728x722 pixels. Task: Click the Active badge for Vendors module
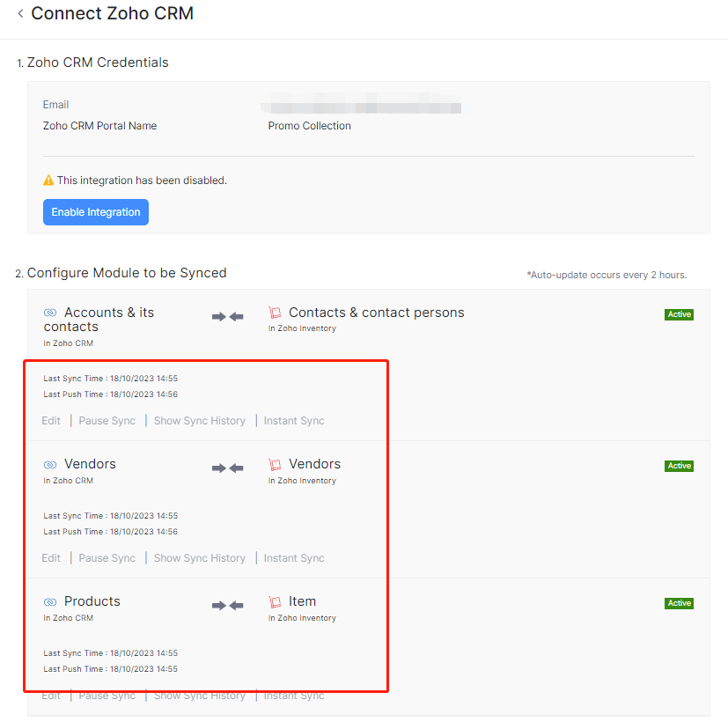(679, 466)
